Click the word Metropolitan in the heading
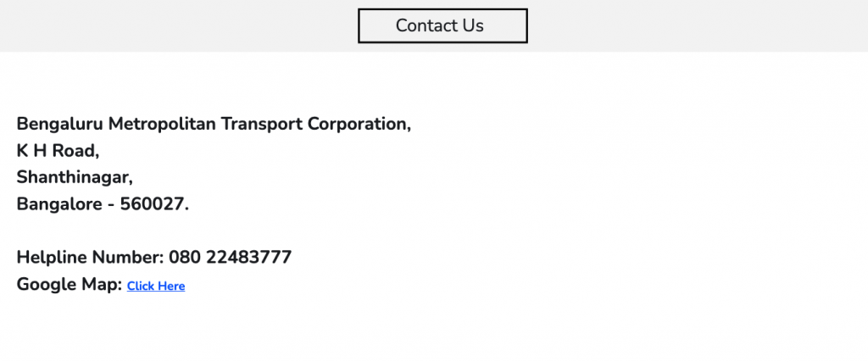 [x=162, y=124]
